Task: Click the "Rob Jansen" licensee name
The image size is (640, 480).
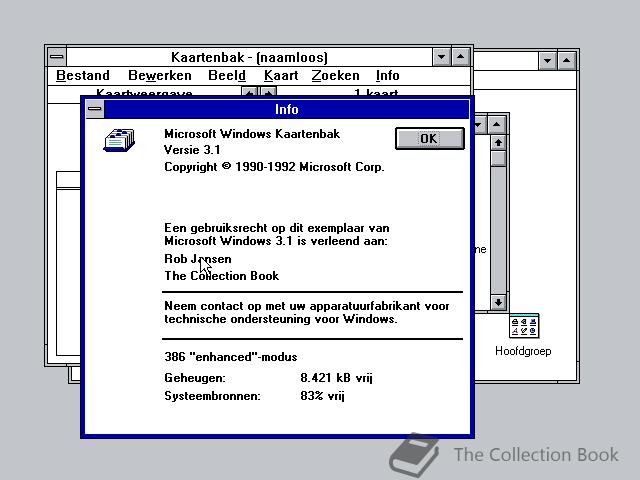Action: (x=198, y=259)
